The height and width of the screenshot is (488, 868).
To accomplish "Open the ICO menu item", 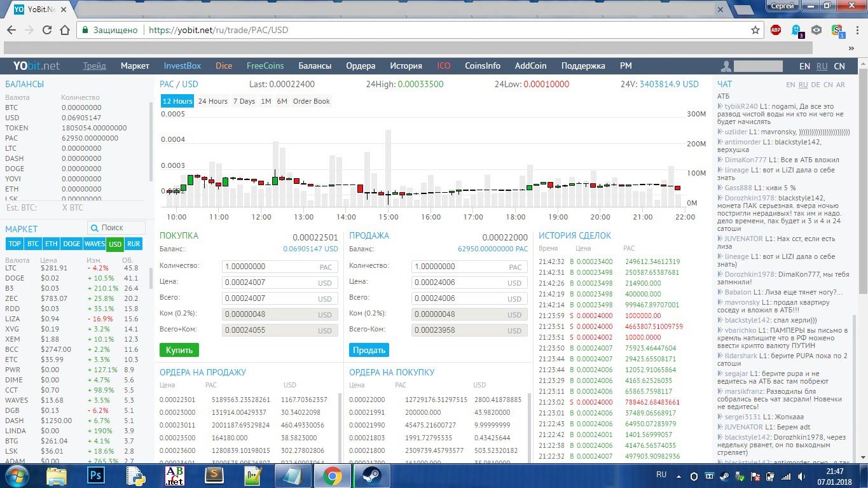I will [444, 66].
